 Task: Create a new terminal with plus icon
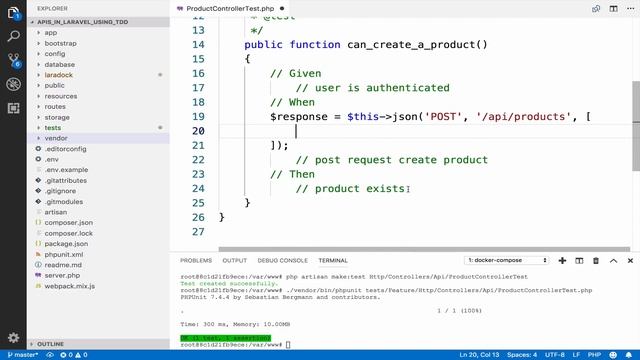click(x=562, y=260)
